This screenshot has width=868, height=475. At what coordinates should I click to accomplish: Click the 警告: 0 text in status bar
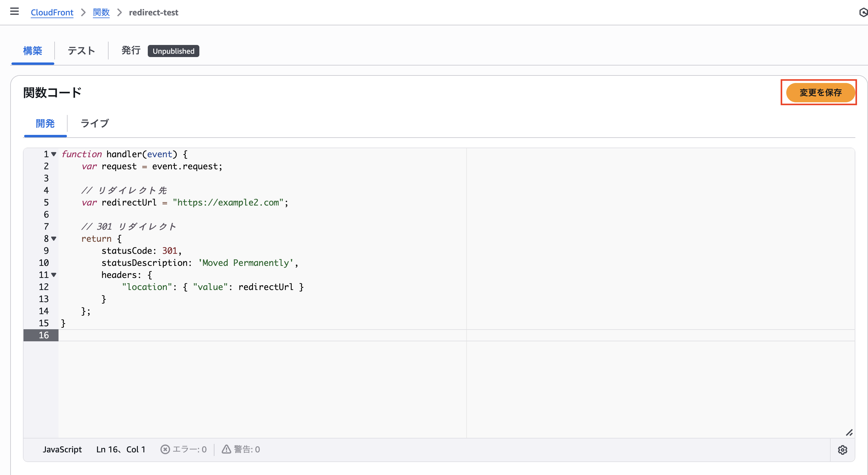247,449
